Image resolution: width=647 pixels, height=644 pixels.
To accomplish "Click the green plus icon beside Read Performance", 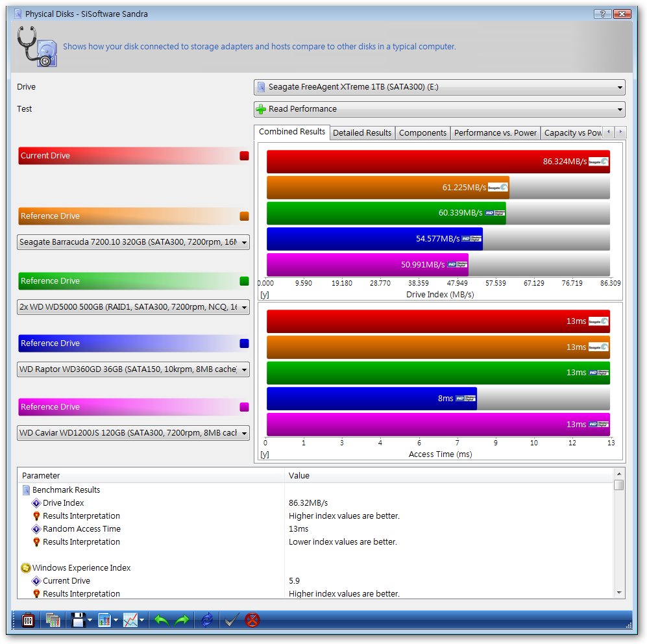I will click(261, 110).
